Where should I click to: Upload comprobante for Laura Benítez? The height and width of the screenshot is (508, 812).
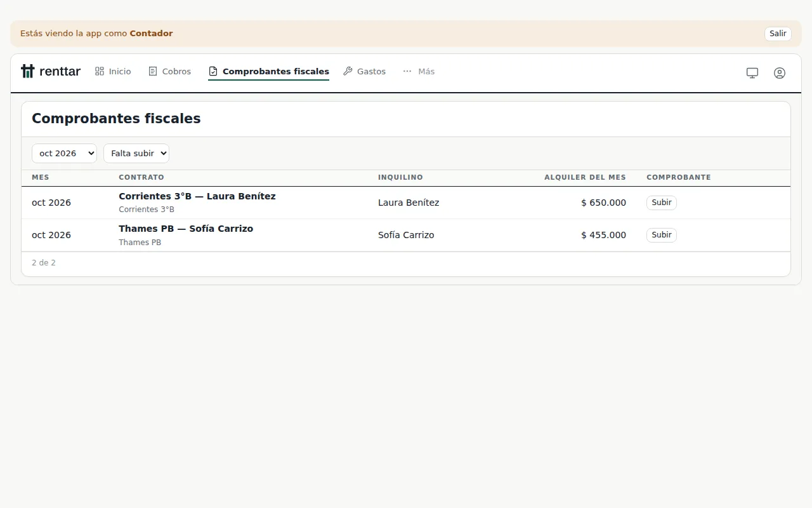(x=662, y=203)
